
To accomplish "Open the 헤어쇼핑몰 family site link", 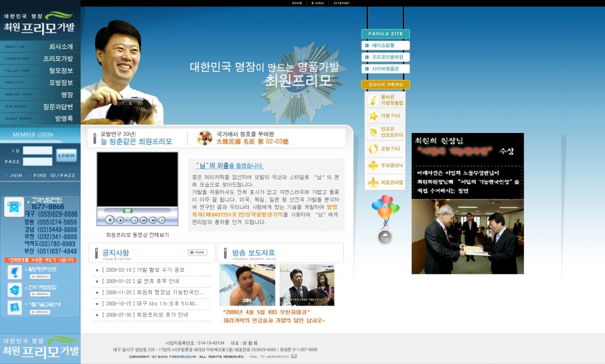I will point(385,45).
